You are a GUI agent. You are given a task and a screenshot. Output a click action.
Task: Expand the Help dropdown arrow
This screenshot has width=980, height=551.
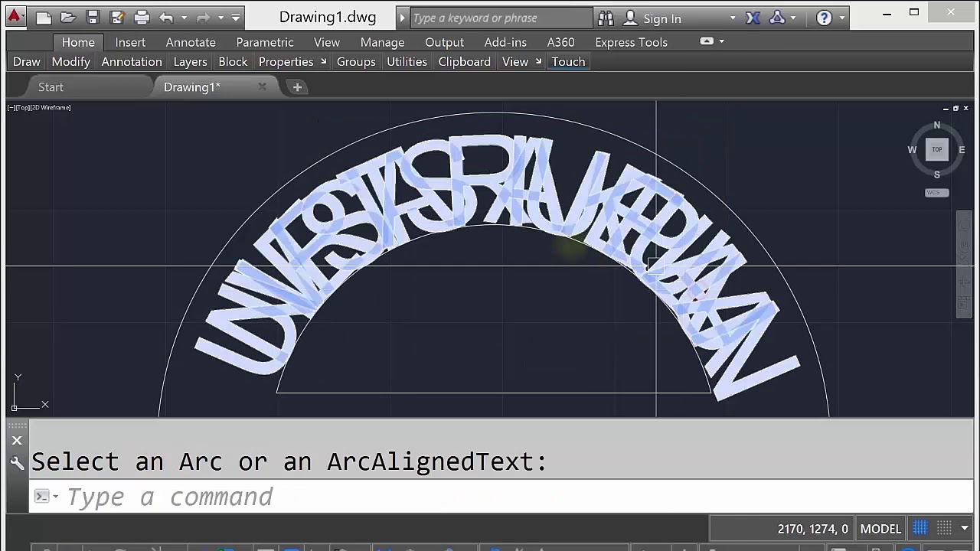(x=842, y=18)
